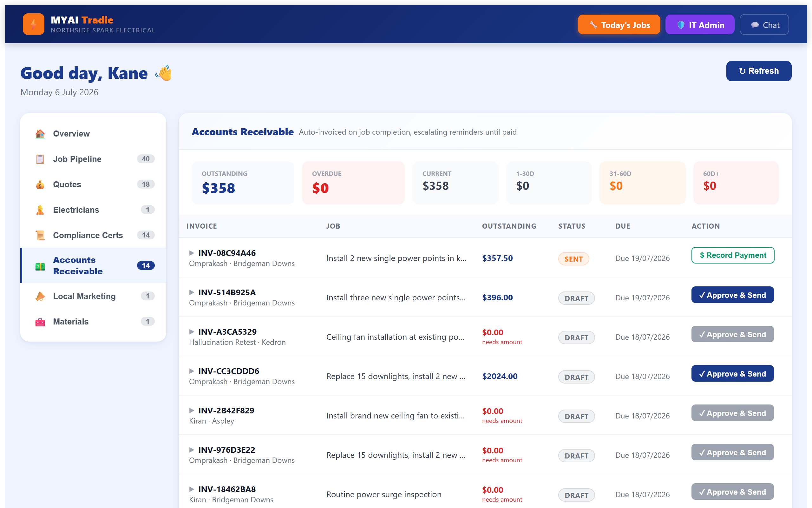This screenshot has height=508, width=812.
Task: Expand invoice INV-514B925A row
Action: [x=192, y=292]
